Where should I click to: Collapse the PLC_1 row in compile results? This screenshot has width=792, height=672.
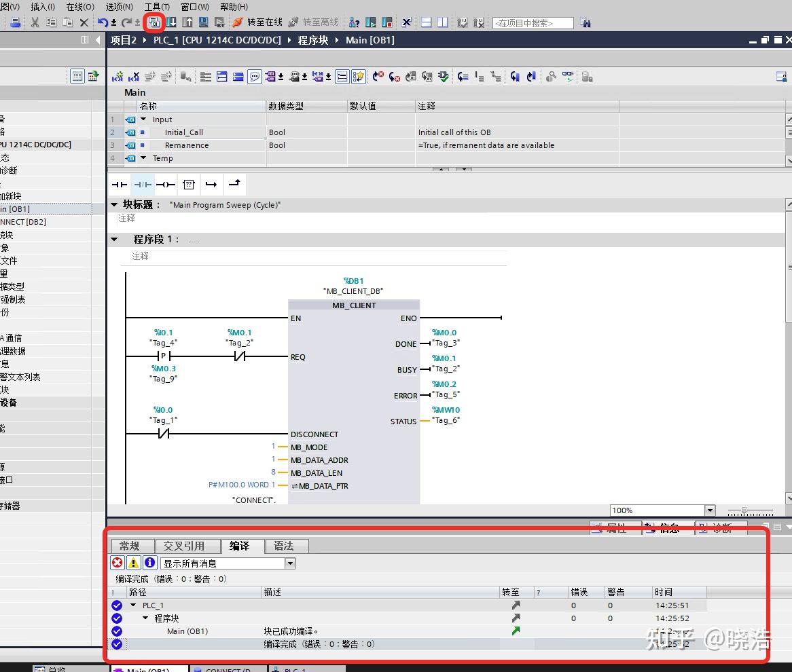point(133,605)
